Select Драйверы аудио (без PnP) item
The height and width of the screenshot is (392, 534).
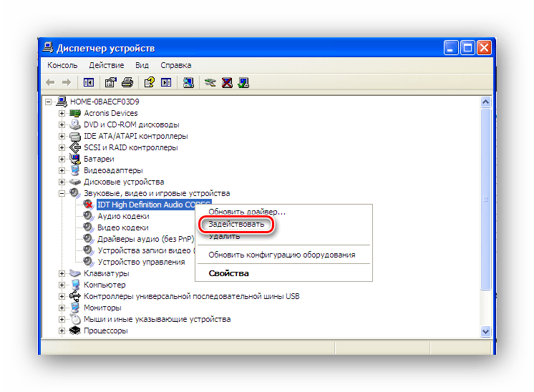coord(146,239)
